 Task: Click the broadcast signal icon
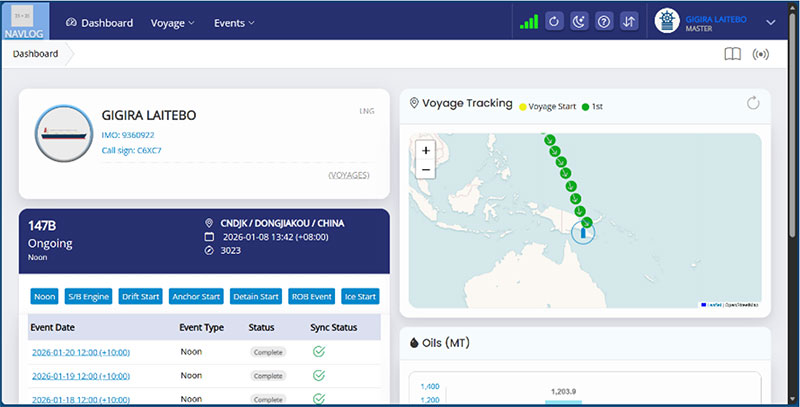761,54
